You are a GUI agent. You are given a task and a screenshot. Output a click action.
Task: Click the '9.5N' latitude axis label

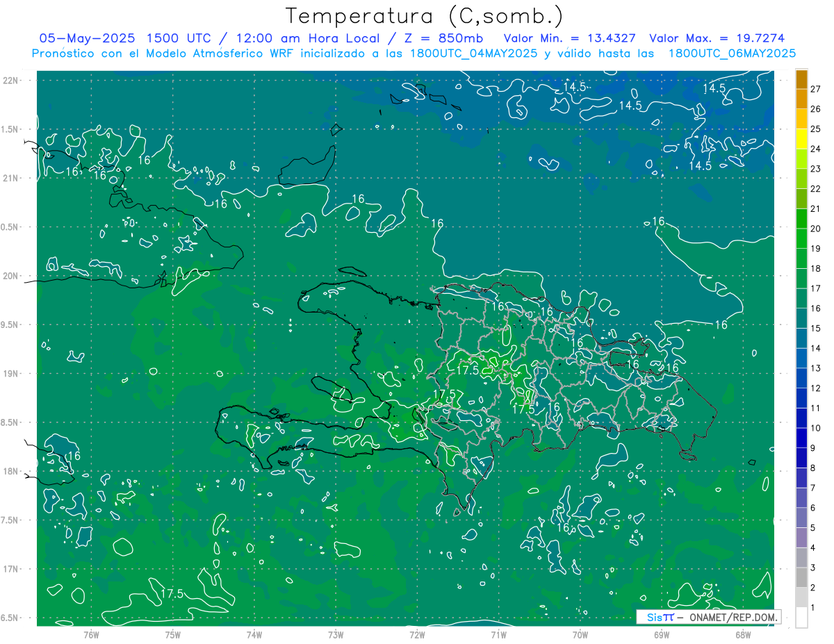10,324
